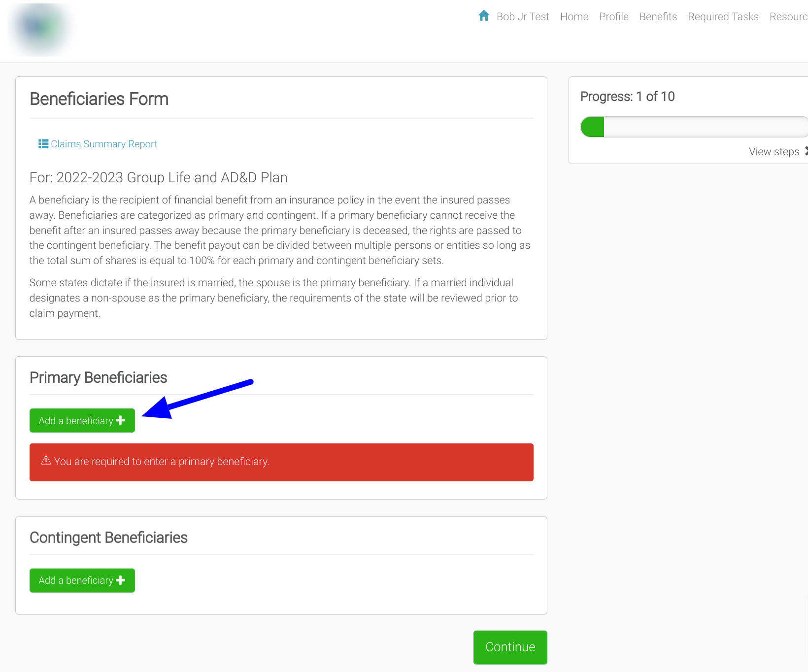Click the house icon in the navigation bar

[x=483, y=16]
